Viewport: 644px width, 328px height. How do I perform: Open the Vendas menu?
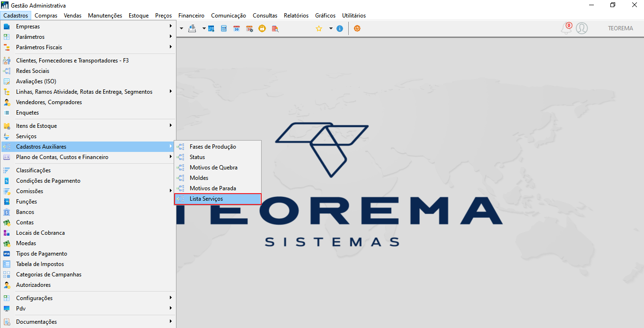pos(73,16)
